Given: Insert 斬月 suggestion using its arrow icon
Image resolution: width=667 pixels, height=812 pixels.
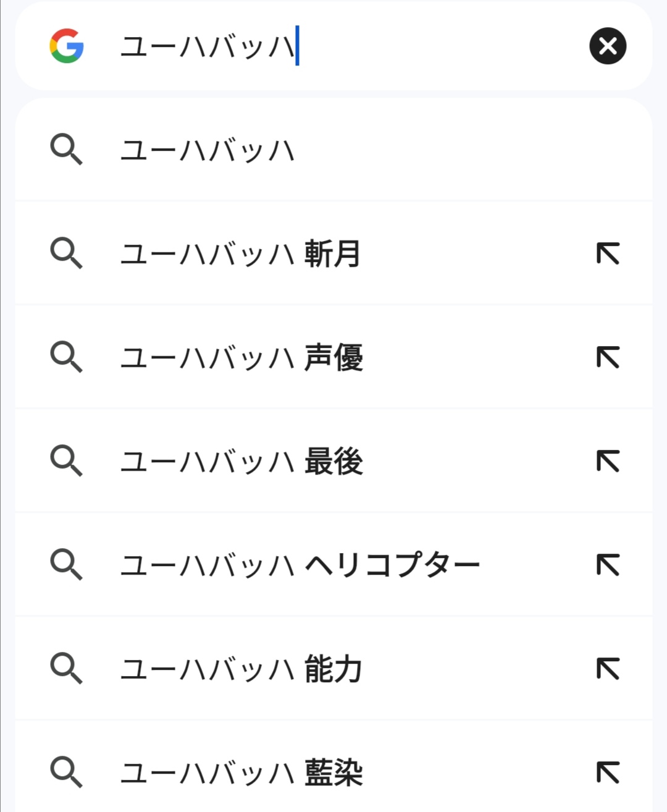Looking at the screenshot, I should (x=608, y=253).
